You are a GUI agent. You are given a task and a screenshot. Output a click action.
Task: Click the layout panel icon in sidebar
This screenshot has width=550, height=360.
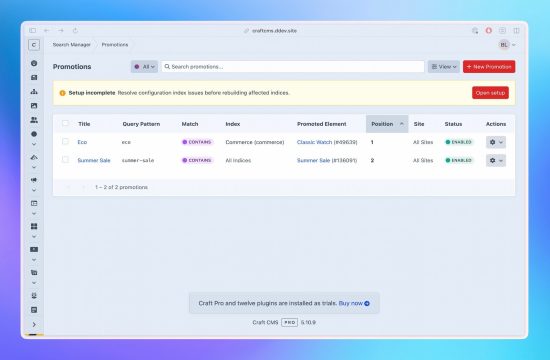coord(34,203)
